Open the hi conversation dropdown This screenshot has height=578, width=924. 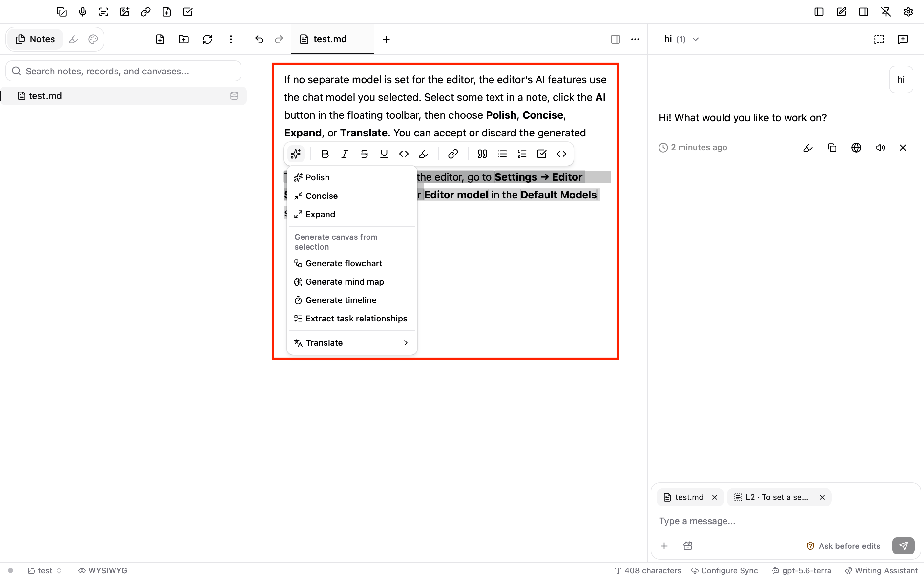tap(682, 39)
